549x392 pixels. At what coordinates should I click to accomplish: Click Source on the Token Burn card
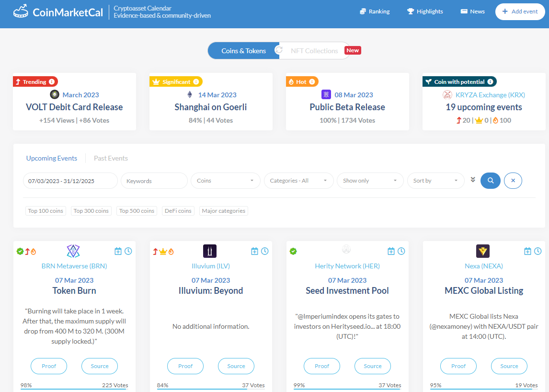(100, 366)
